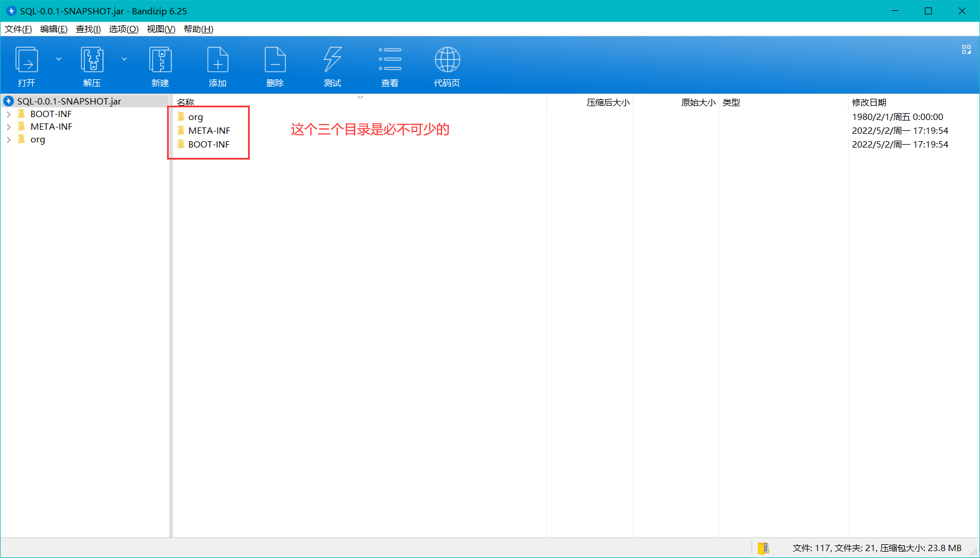Image resolution: width=980 pixels, height=558 pixels.
Task: Select SQL-0.0.1-SNAPSHOT.jar in the tree
Action: pos(69,101)
